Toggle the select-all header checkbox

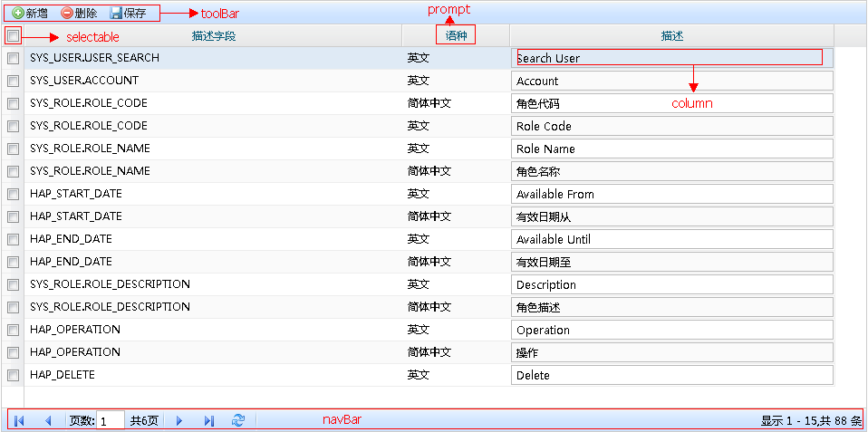13,35
